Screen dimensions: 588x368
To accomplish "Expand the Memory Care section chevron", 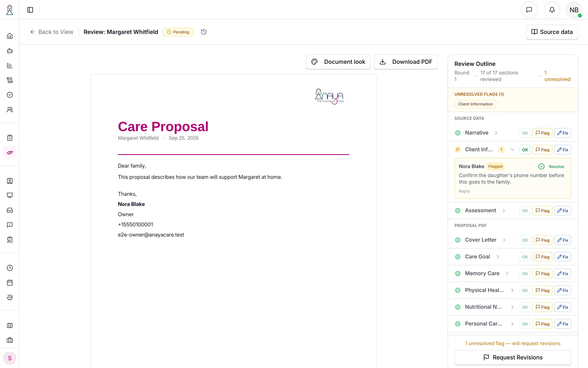I will click(x=507, y=274).
